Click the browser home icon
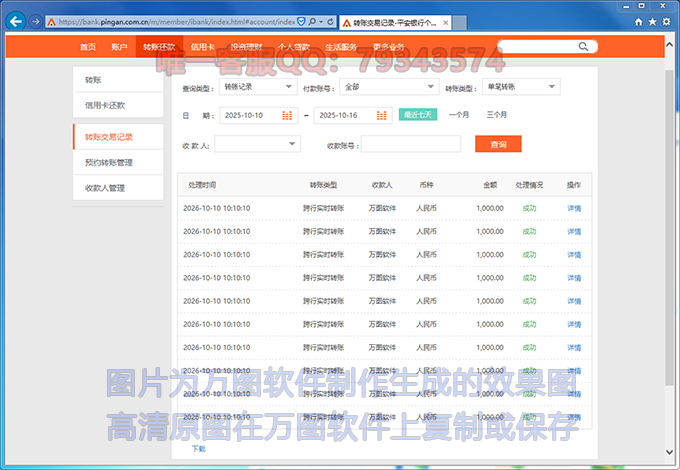 coord(638,21)
